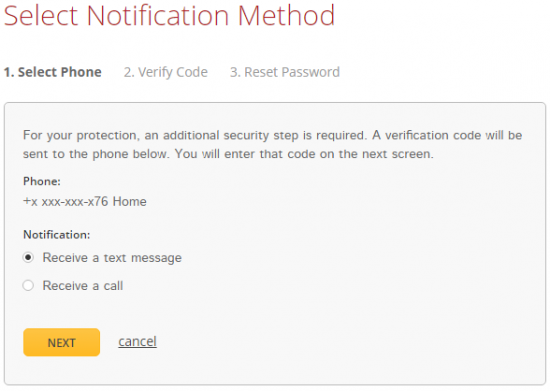Click 'next screen' at end of instructions
The image size is (550, 391).
click(398, 154)
